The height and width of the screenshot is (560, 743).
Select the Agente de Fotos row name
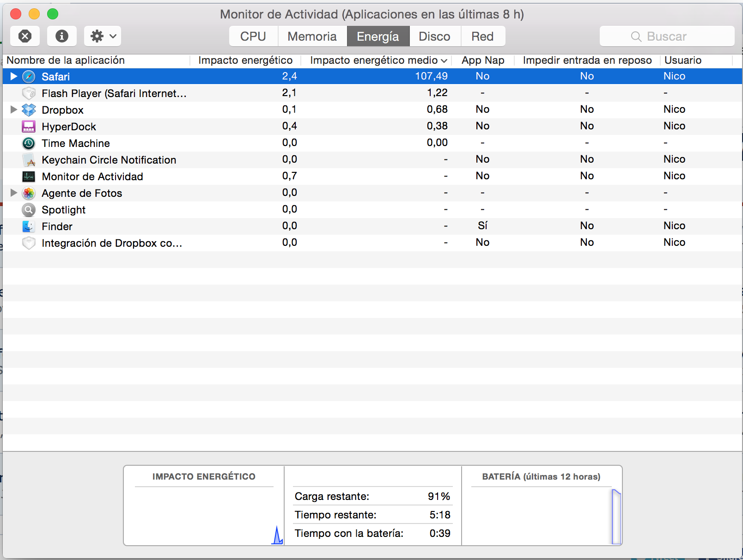(x=82, y=193)
